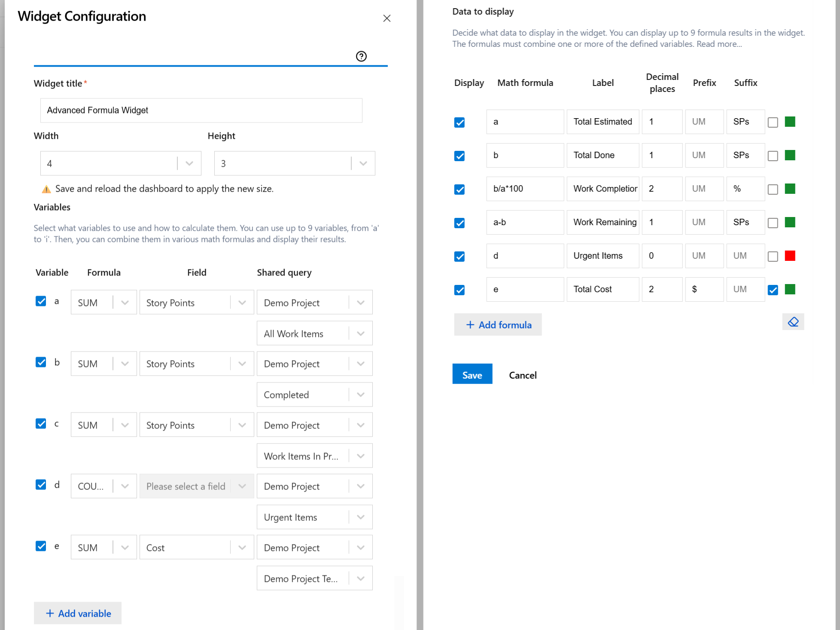
Task: Edit the SPs suffix for Total Estimated
Action: [x=746, y=122]
